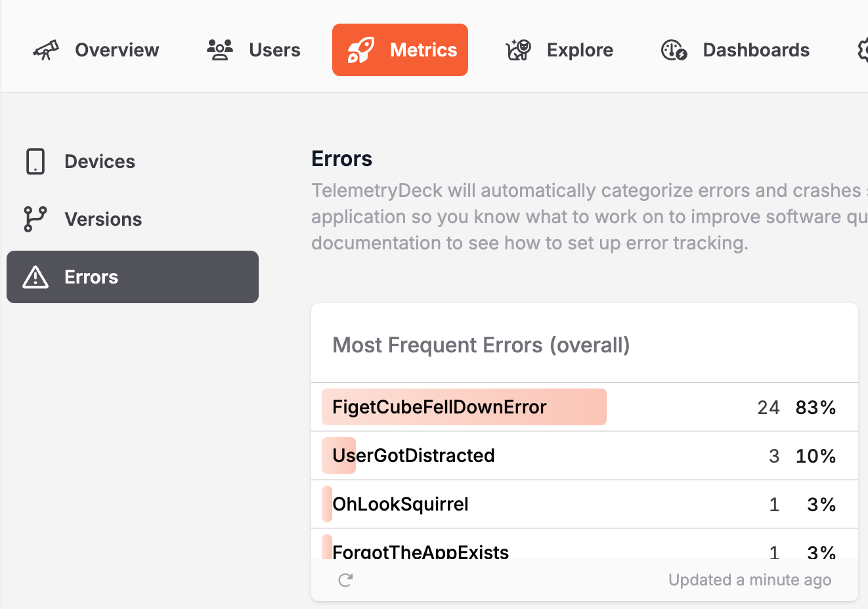Select Devices in the sidebar

point(100,161)
